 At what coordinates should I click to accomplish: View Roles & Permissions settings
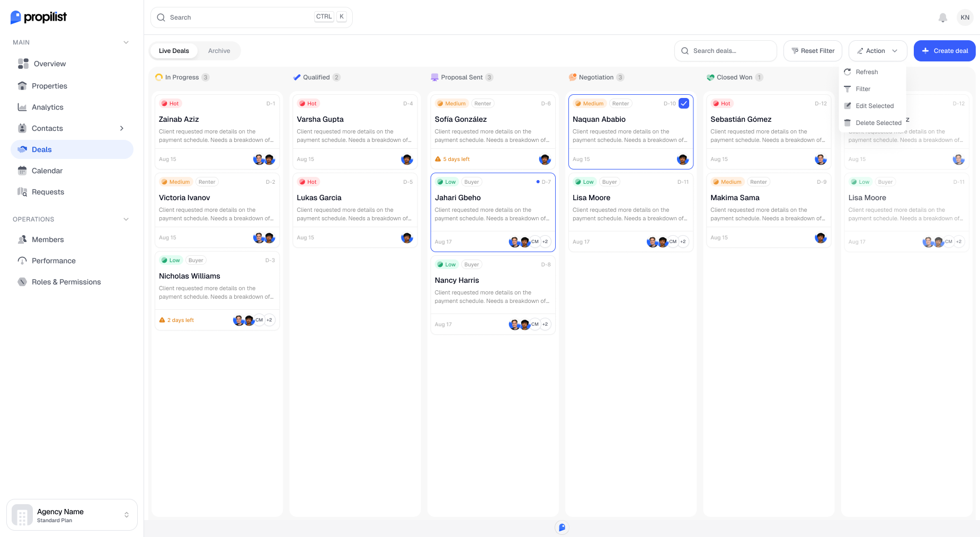(x=66, y=282)
